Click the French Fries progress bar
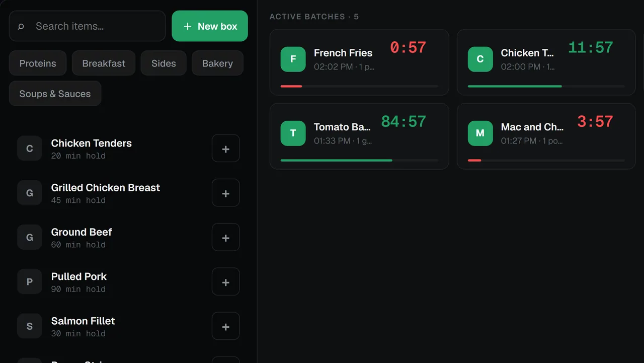The image size is (644, 363). click(359, 86)
